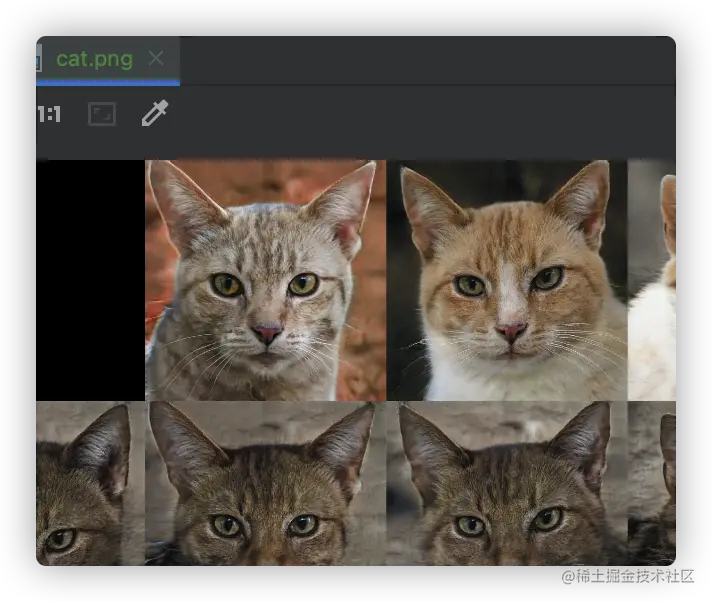Activate the color picker eyedropper tool

point(155,113)
